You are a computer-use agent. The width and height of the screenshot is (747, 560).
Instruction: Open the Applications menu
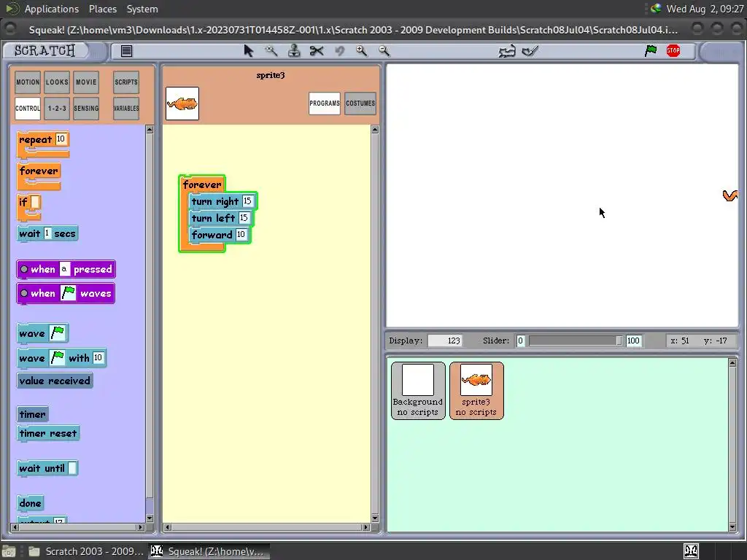point(52,9)
